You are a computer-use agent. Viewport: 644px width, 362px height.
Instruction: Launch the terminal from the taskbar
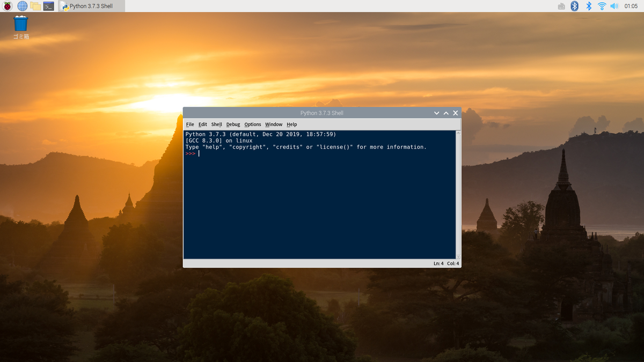48,6
